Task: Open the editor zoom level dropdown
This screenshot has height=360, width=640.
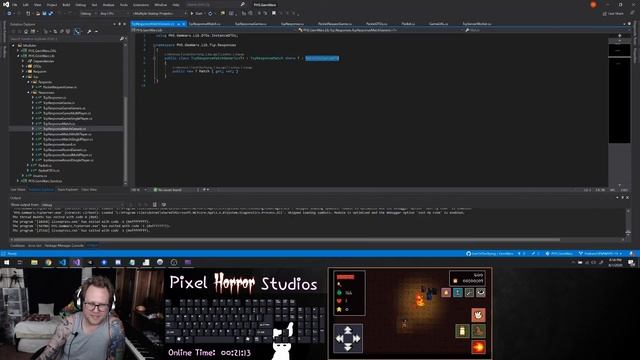Action: (x=138, y=190)
